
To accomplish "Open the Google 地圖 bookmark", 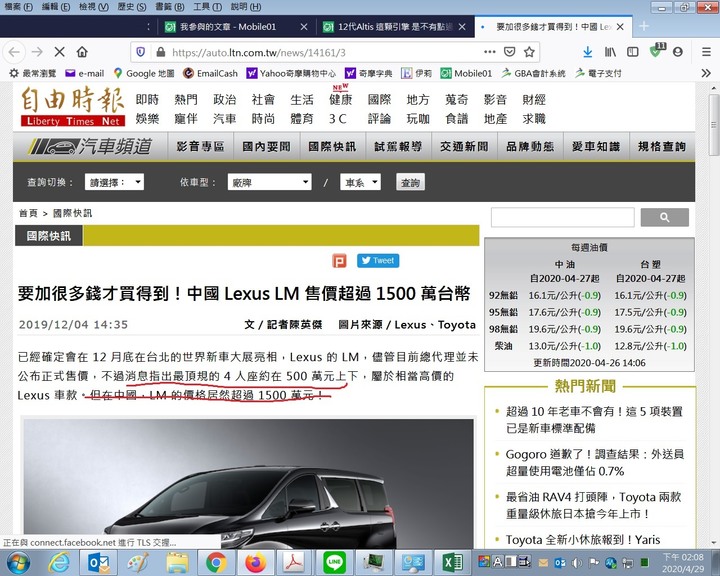I will [144, 73].
